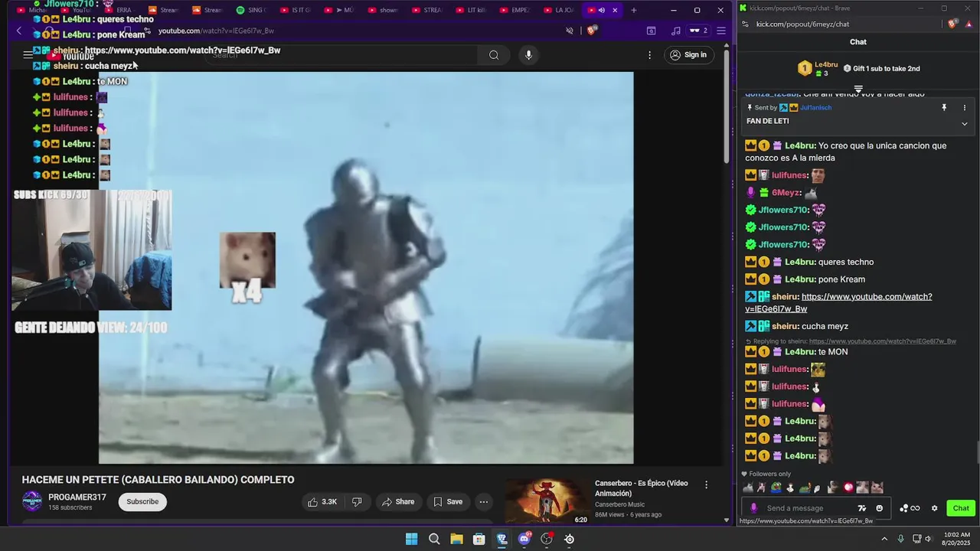Viewport: 980px width, 551px height.
Task: Open 7TV emote menu in chat input
Action: click(x=862, y=508)
